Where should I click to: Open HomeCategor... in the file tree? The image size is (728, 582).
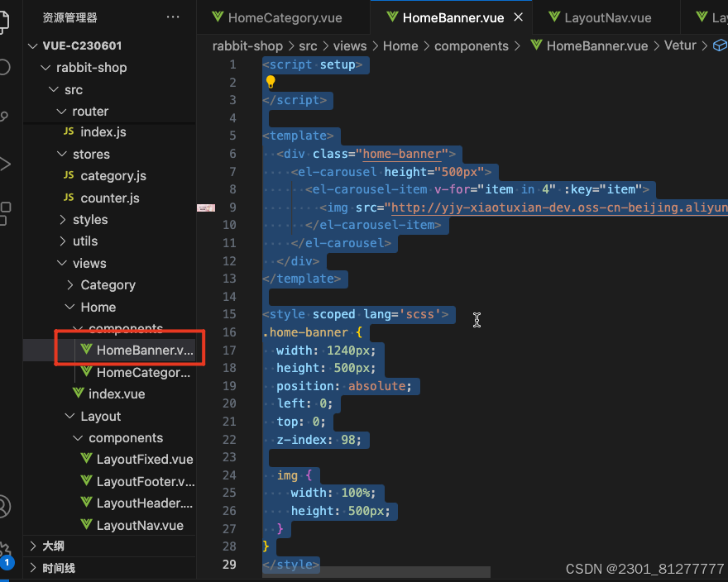pyautogui.click(x=143, y=372)
